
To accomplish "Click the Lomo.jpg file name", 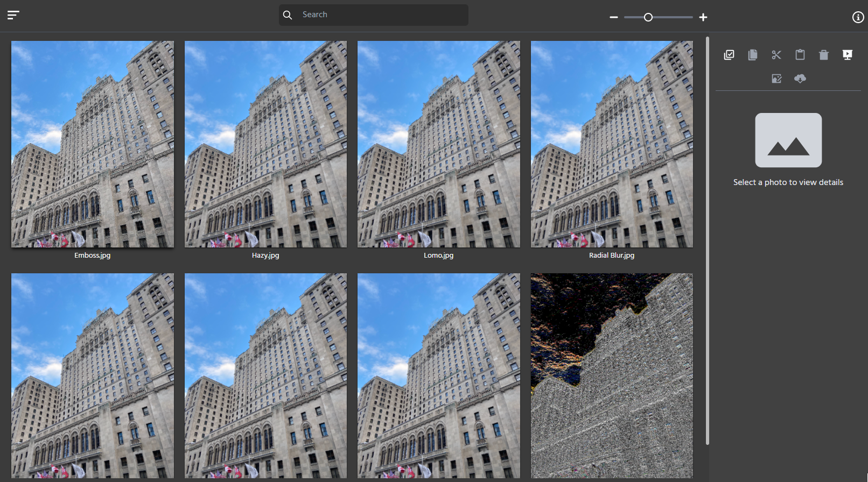I will pos(439,256).
